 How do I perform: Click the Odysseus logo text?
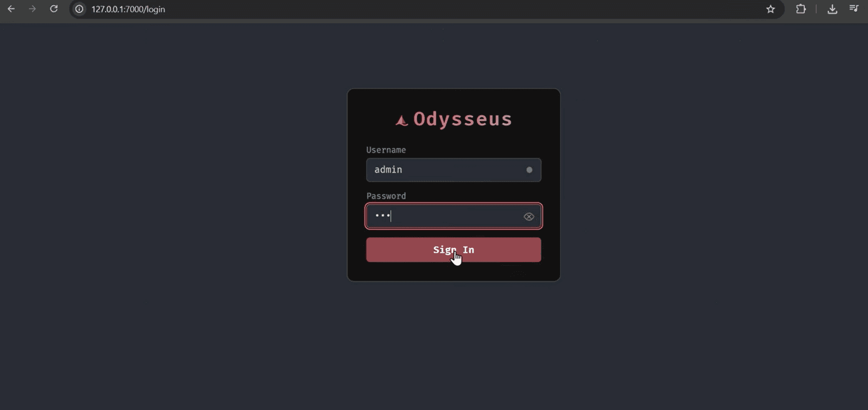click(x=463, y=119)
